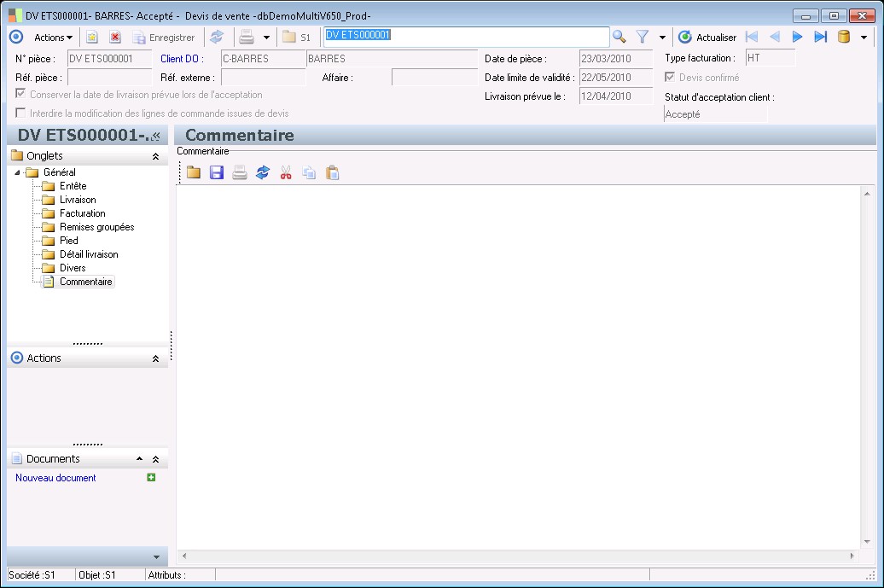Click the database cylinder icon
Screen dimensions: 884x588
844,37
